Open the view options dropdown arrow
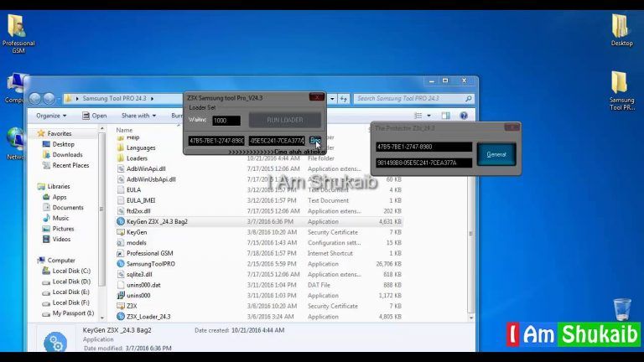The width and height of the screenshot is (644, 362). tap(428, 116)
